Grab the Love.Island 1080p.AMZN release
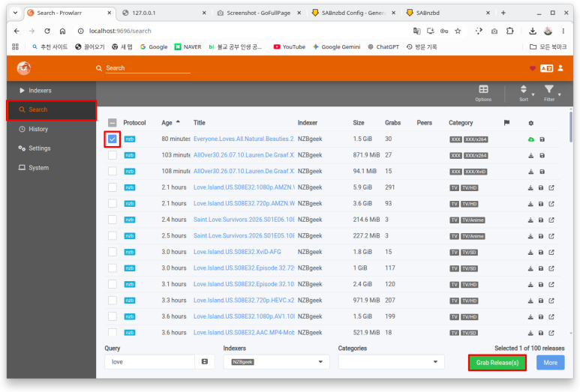This screenshot has width=580, height=392. click(x=530, y=187)
